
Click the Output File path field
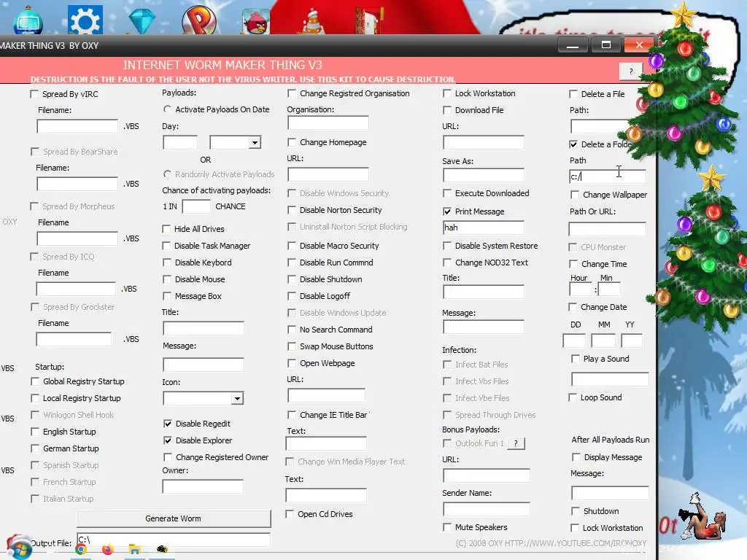(174, 540)
